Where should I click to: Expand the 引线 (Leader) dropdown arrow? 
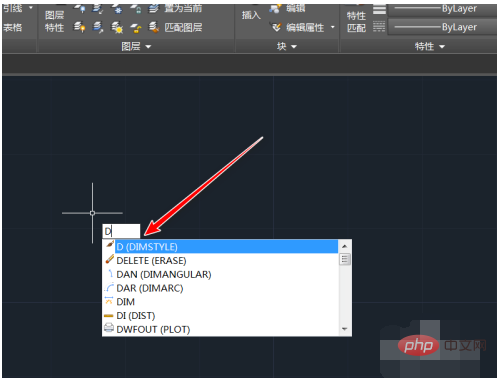click(31, 7)
